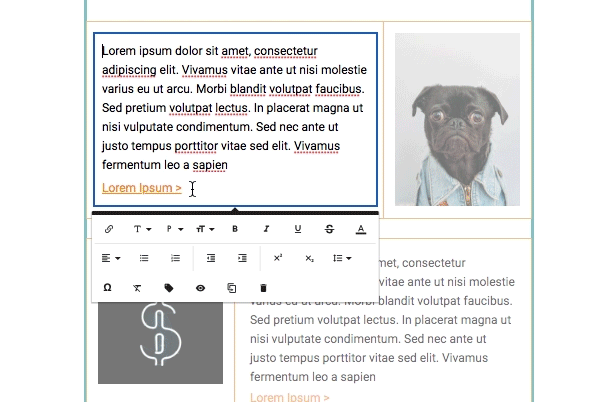Open the paragraph format dropdown
This screenshot has width=598, height=402.
pos(175,229)
